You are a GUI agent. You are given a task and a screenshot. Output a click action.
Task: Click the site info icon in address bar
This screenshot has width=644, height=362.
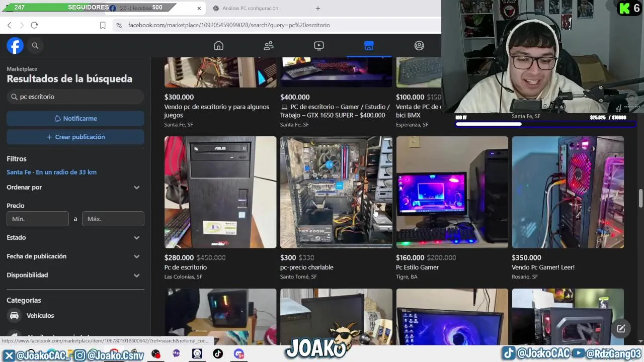click(x=119, y=25)
